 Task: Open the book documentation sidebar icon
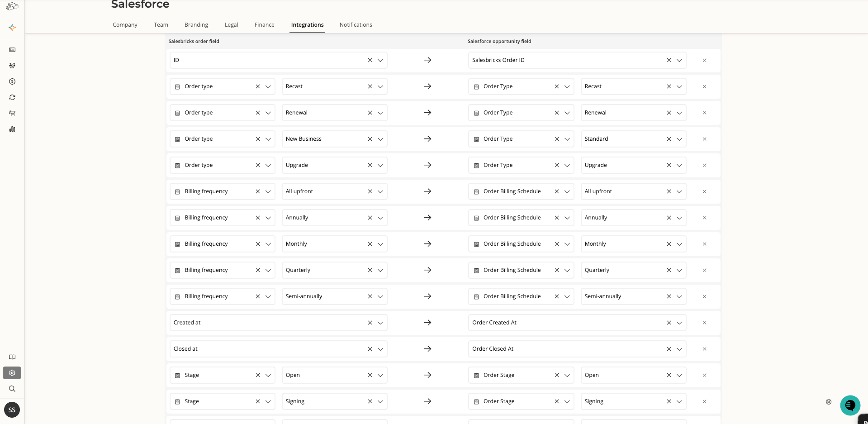[12, 357]
